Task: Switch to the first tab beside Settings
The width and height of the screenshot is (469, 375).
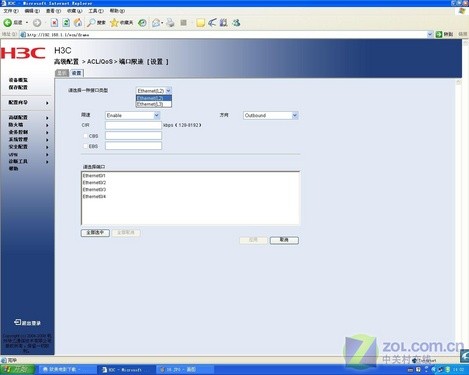Action: [x=62, y=73]
